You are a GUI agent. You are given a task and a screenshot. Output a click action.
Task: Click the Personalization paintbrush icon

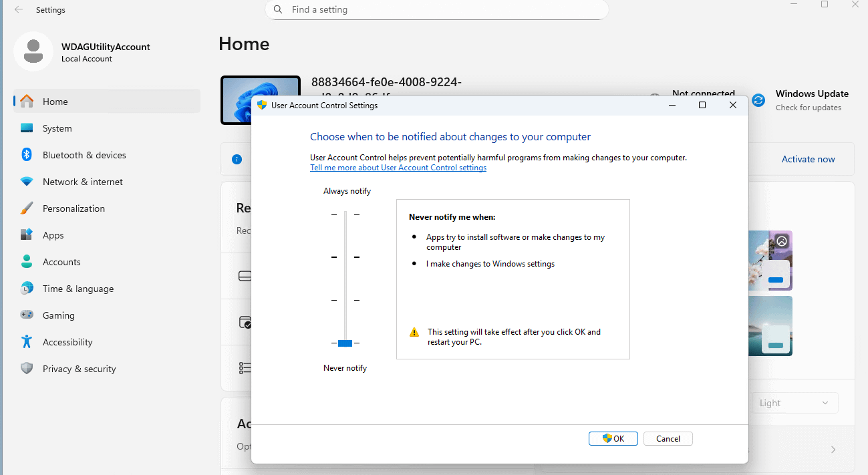point(27,208)
